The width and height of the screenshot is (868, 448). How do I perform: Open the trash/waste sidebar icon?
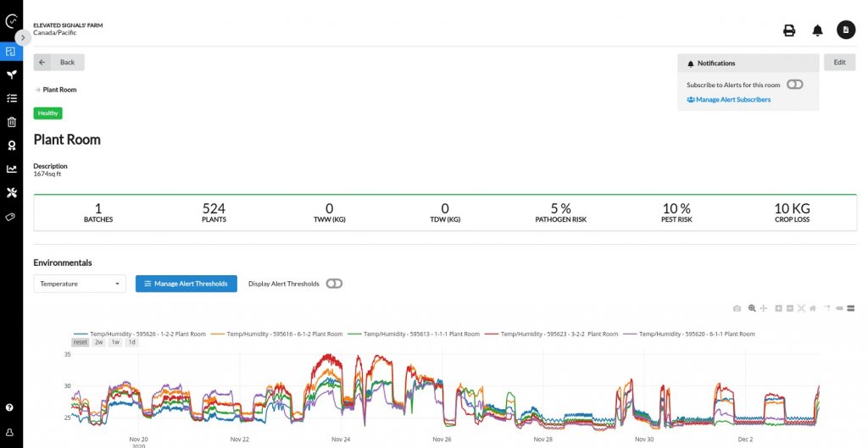(11, 122)
